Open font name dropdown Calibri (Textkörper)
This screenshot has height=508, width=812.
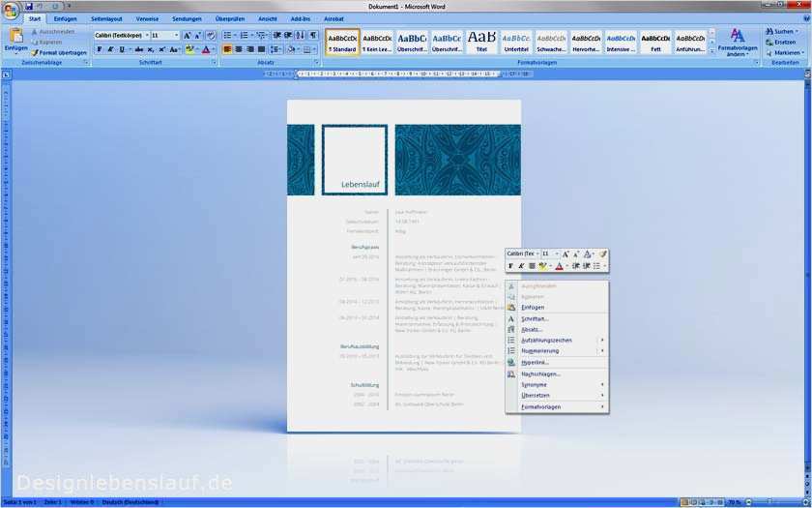pos(147,35)
